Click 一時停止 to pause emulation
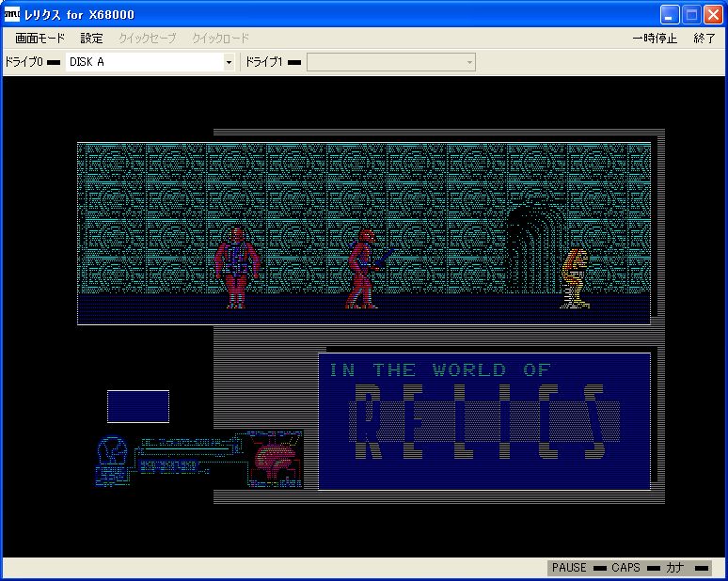This screenshot has width=728, height=581. tap(655, 38)
